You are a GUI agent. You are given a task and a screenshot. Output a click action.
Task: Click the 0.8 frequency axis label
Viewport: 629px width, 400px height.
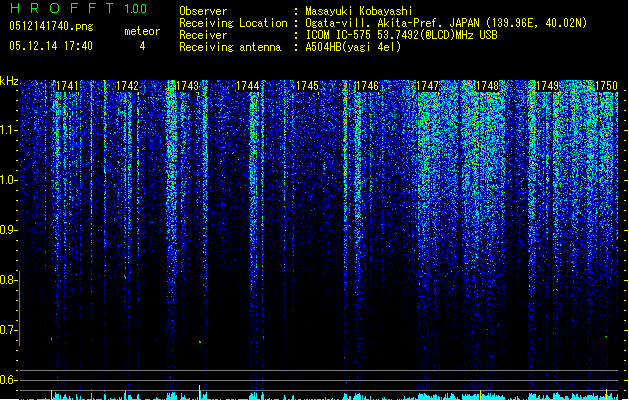click(9, 280)
